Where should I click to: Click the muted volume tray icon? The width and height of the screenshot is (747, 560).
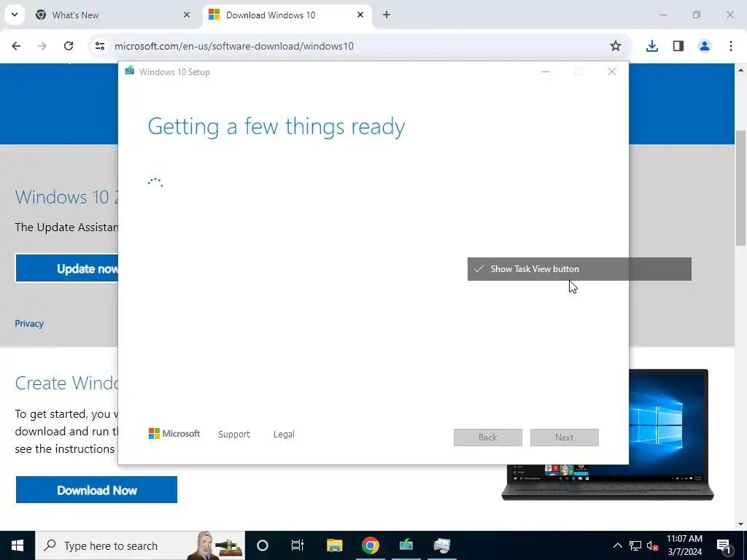(652, 545)
